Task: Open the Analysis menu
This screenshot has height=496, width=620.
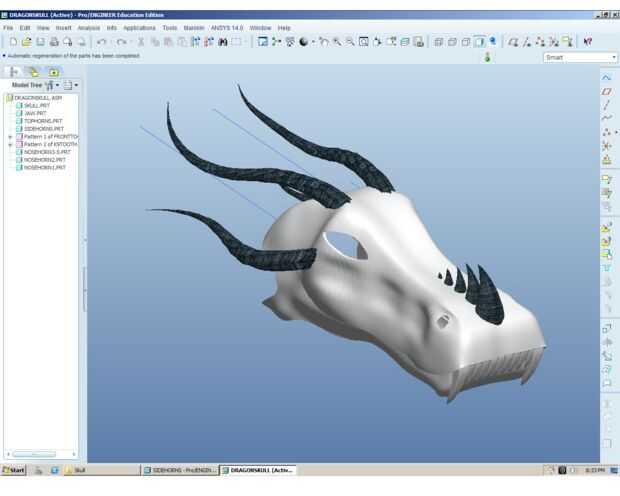Action: tap(89, 28)
